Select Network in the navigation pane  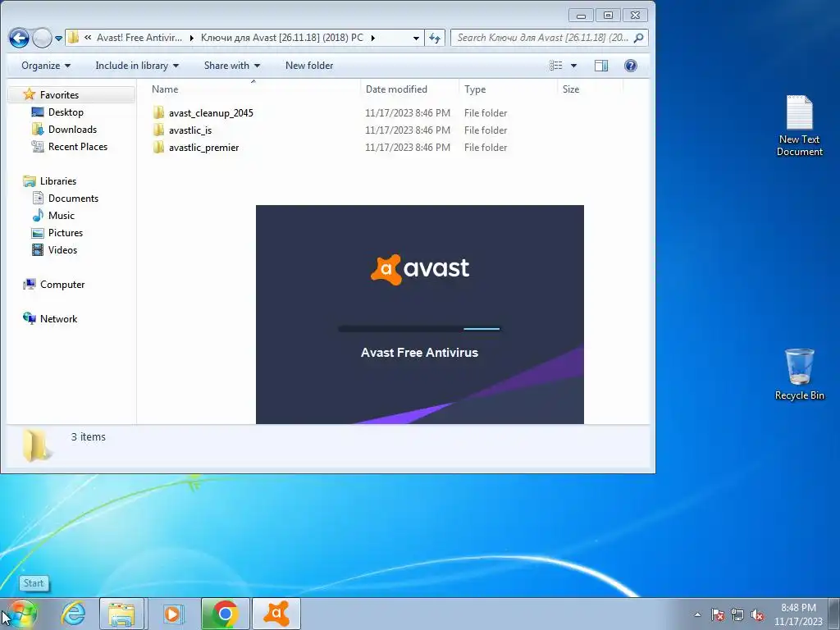[x=58, y=319]
